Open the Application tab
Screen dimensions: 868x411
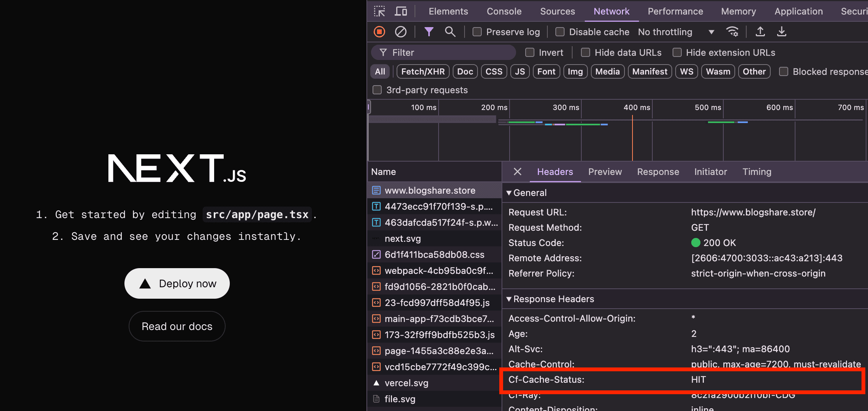coord(799,11)
